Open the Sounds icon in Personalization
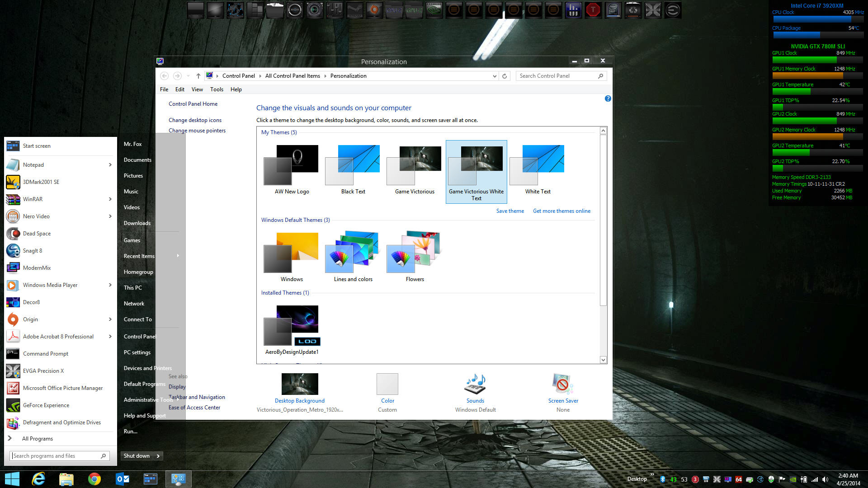Screen dimensions: 868x488 point(475,384)
